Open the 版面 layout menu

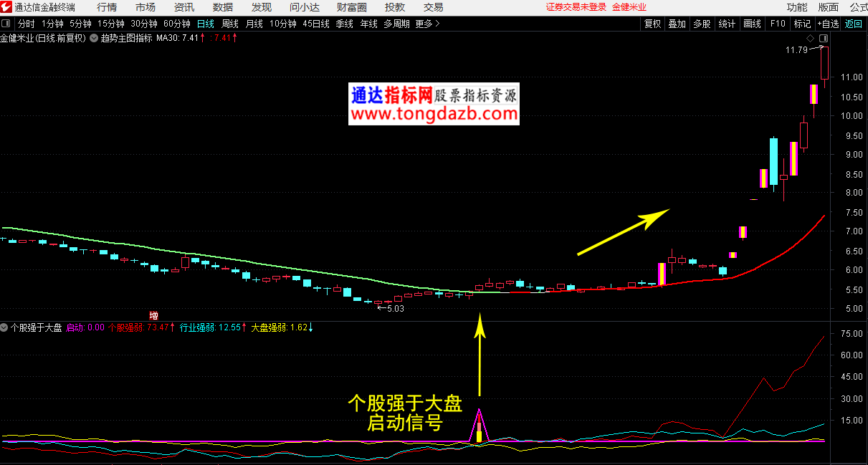click(x=829, y=7)
